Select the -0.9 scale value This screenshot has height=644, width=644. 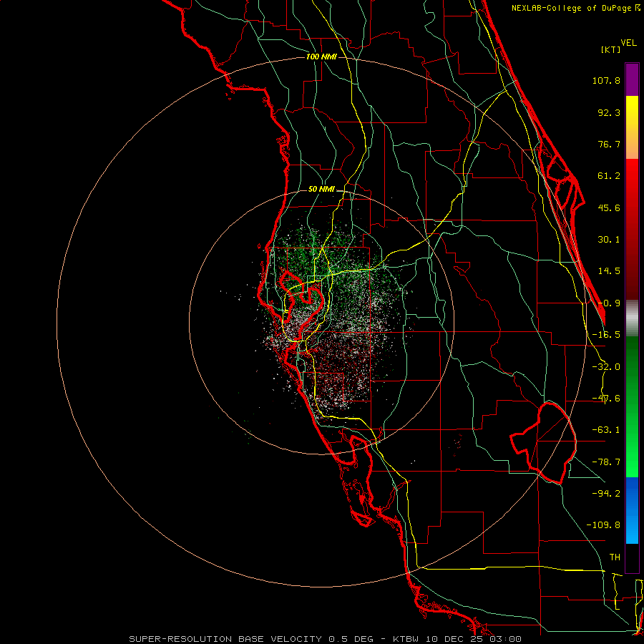click(609, 303)
